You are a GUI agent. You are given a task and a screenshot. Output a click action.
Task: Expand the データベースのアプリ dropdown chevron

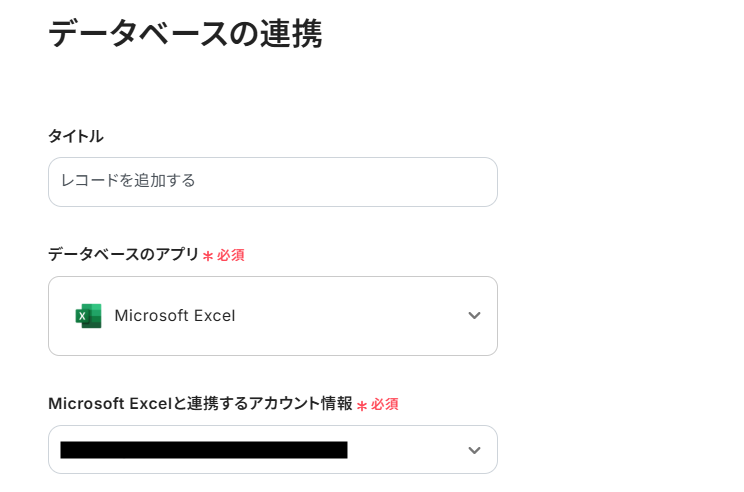pos(474,316)
